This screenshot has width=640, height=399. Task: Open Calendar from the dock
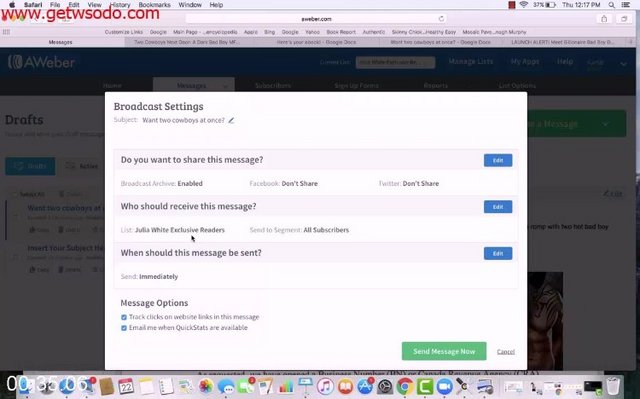126,386
